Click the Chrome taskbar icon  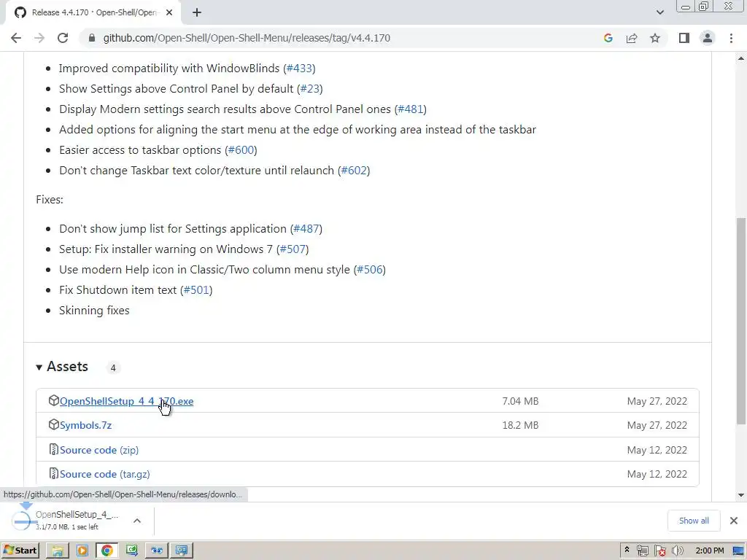(107, 551)
